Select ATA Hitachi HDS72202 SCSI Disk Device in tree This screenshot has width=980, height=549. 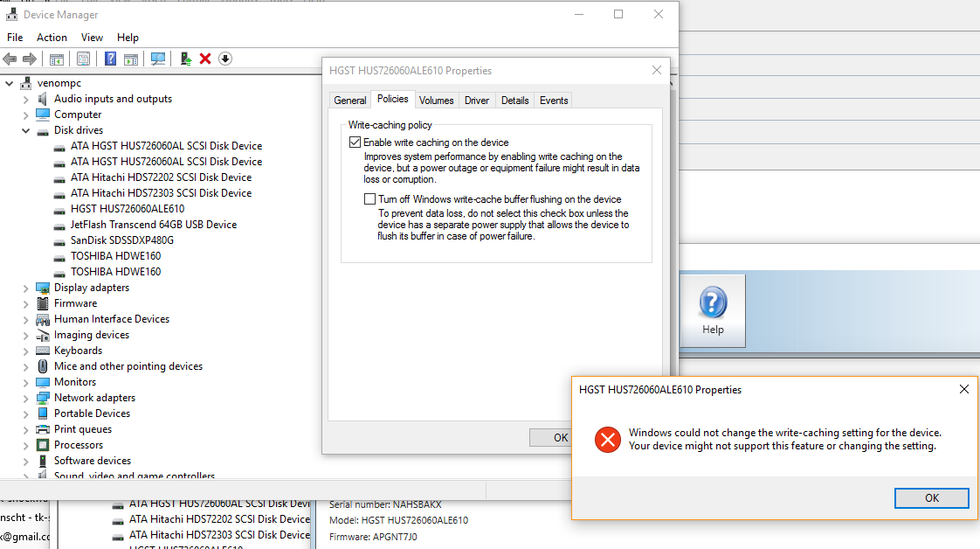(162, 177)
